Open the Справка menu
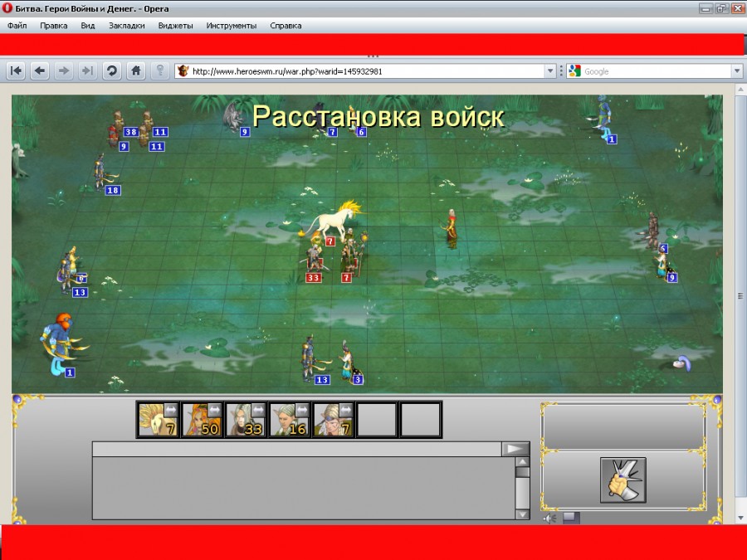Viewport: 747px width, 560px height. [x=286, y=26]
